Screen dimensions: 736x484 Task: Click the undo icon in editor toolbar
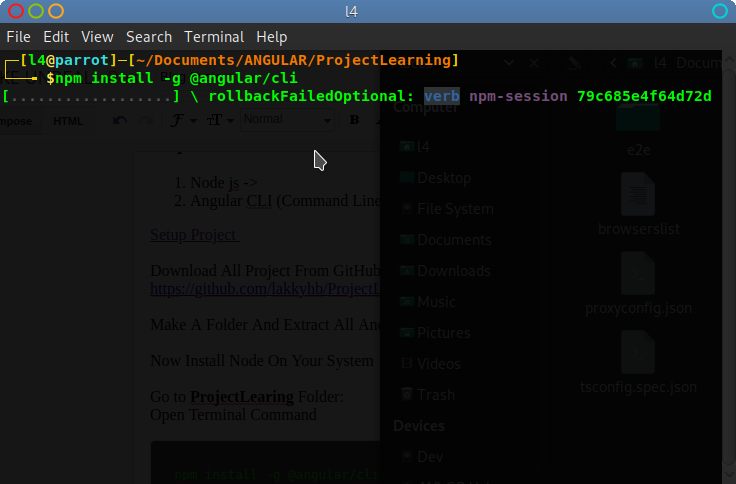pos(121,121)
